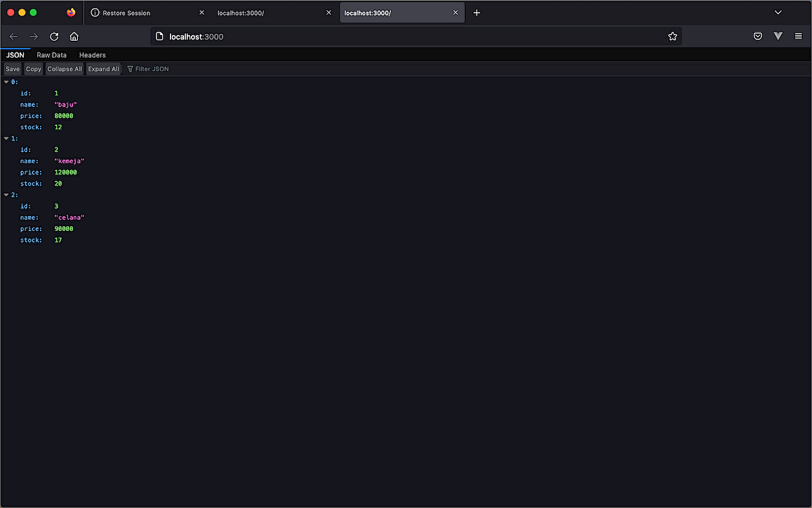Image resolution: width=812 pixels, height=508 pixels.
Task: Click the forward navigation arrow
Action: click(34, 36)
